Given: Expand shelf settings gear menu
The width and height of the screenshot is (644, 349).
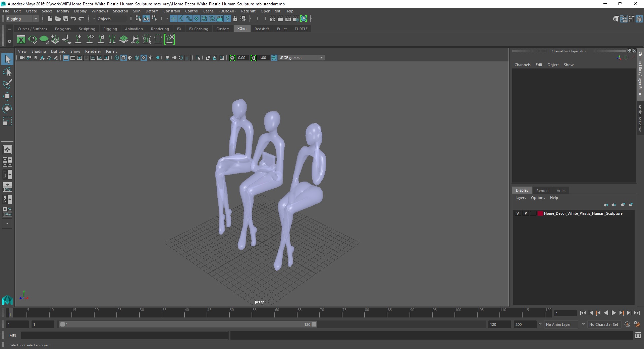Looking at the screenshot, I should coord(9,41).
